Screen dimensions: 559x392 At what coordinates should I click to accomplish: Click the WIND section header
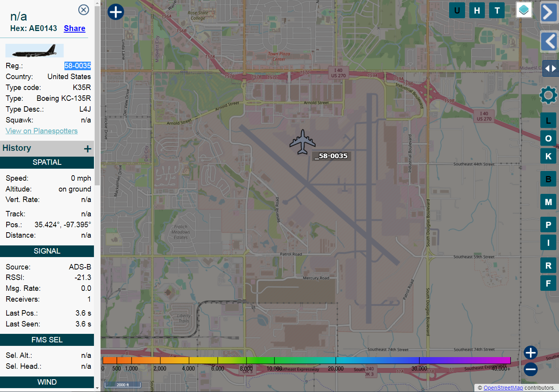(47, 382)
